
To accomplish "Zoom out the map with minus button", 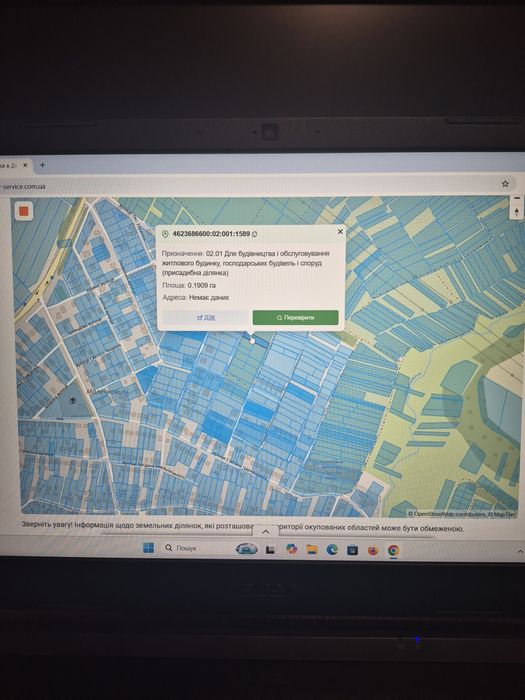I will 517,198.
